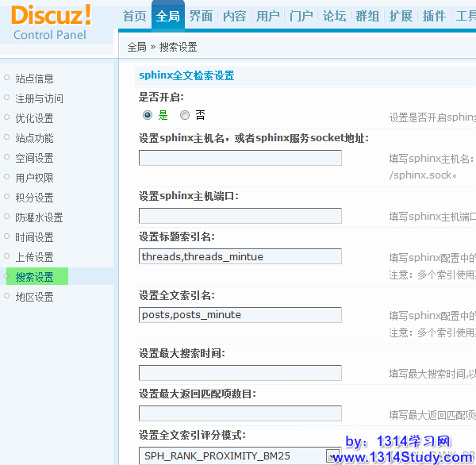Viewport: 476px width, 465px height.
Task: Open 地区设置 in the sidebar
Action: point(35,297)
